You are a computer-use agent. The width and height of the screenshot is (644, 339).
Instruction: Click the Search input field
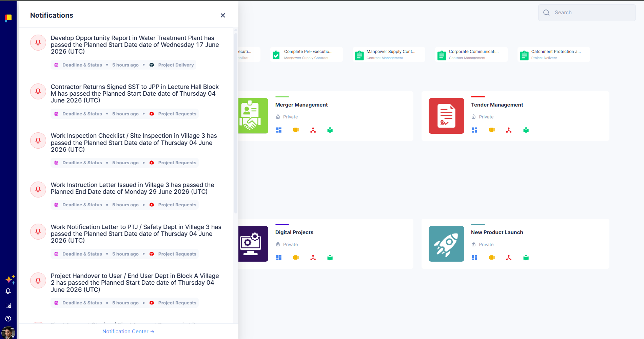point(587,13)
